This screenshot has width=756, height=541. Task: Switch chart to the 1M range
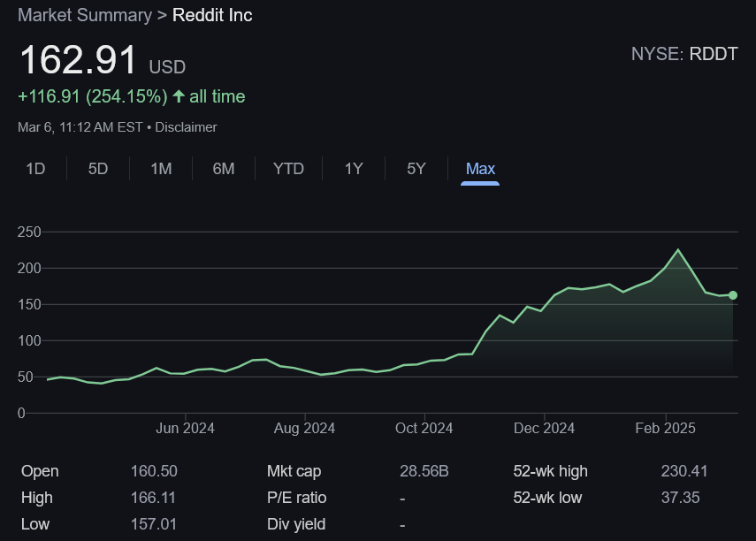tap(161, 169)
